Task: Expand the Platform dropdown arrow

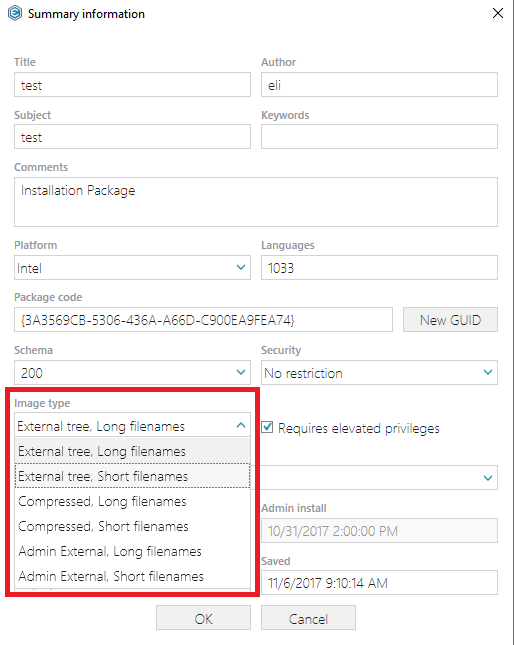Action: (x=241, y=267)
